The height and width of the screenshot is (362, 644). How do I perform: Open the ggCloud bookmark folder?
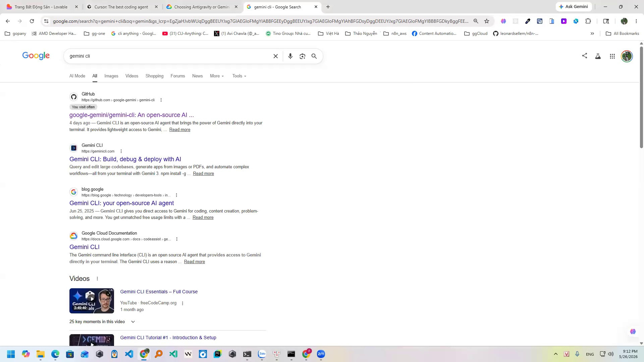(476, 34)
